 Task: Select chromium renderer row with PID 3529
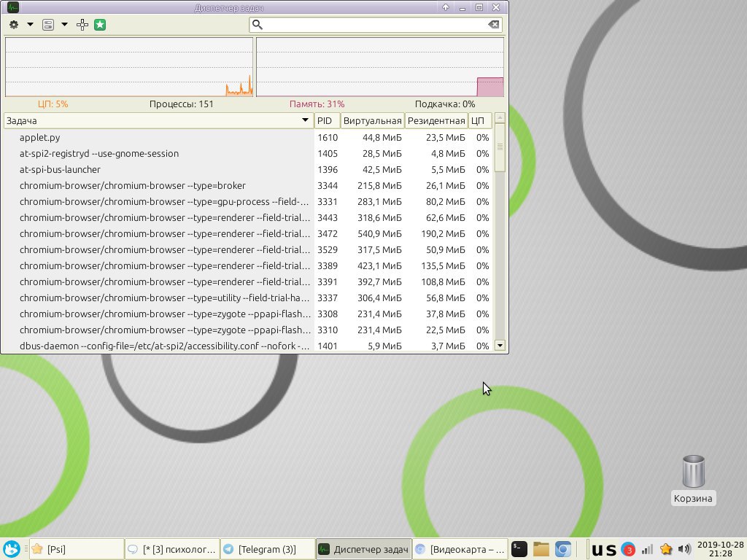point(248,250)
